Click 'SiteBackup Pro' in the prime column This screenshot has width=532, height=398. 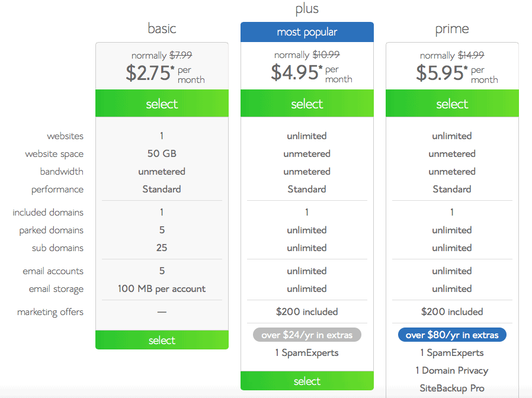tap(451, 388)
